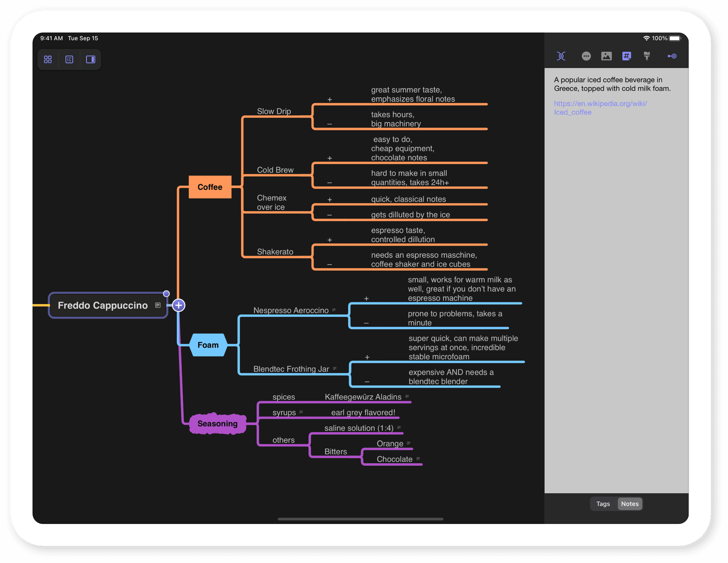Select the Notes tab at bottom right
Image resolution: width=728 pixels, height=563 pixels.
point(629,504)
